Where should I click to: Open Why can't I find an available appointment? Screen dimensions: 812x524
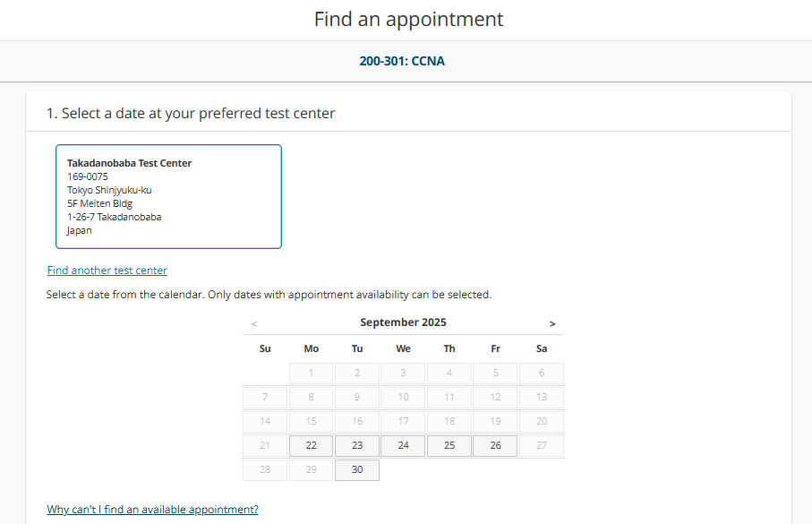(x=152, y=510)
